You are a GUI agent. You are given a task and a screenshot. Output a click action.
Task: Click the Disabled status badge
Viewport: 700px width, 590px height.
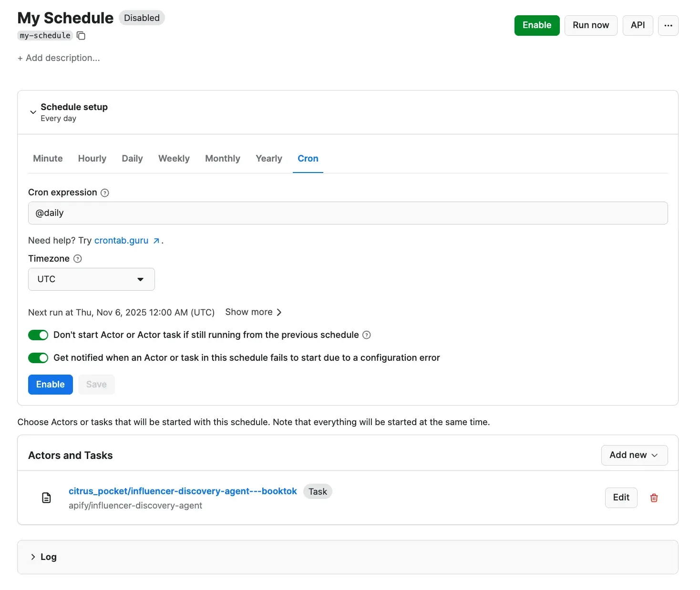(142, 18)
